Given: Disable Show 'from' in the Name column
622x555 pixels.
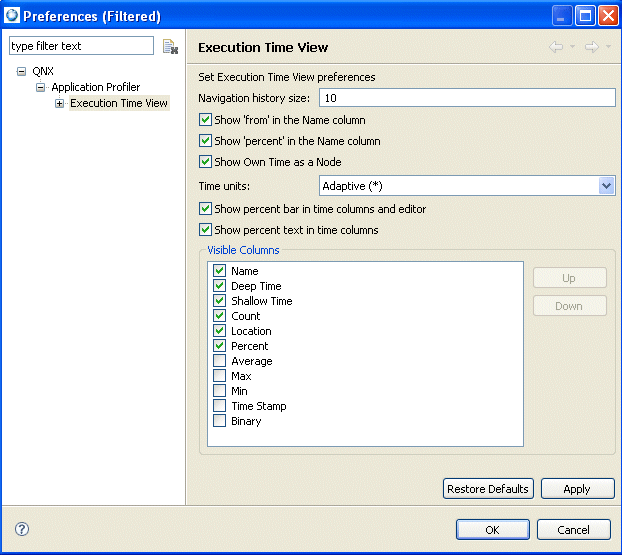Looking at the screenshot, I should coord(205,120).
